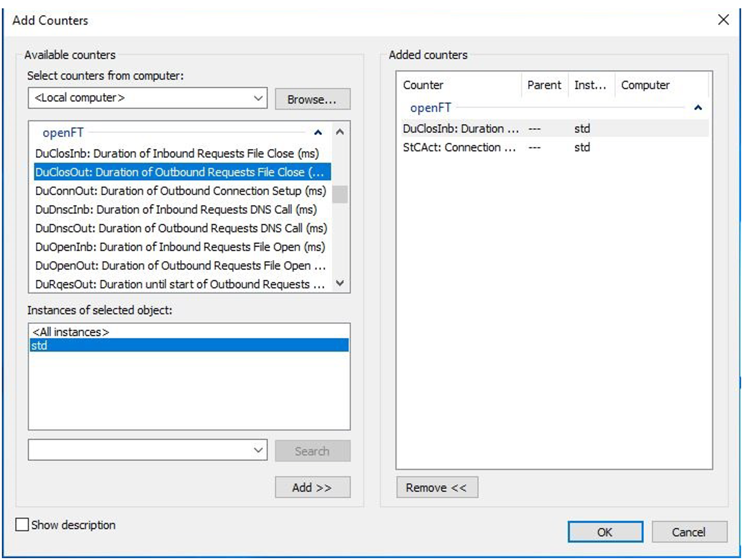Collapse the openFT group in Available counters
This screenshot has height=560, width=743.
[318, 132]
